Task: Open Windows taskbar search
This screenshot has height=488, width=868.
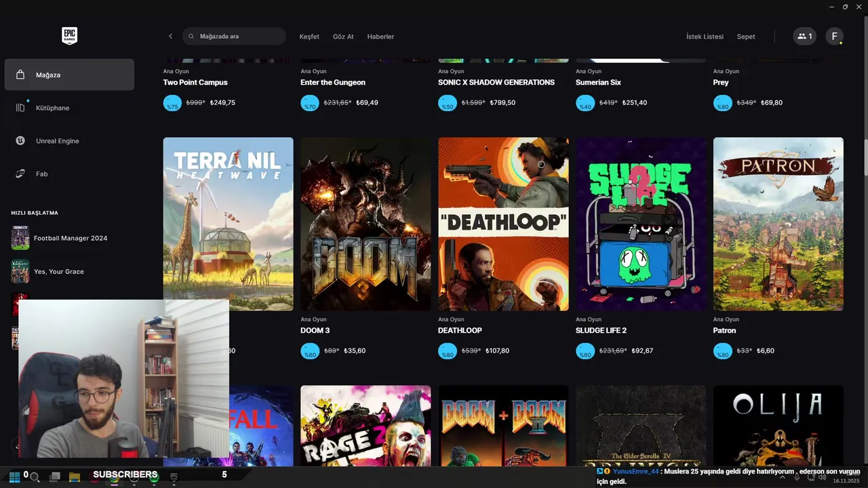Action: (x=35, y=477)
